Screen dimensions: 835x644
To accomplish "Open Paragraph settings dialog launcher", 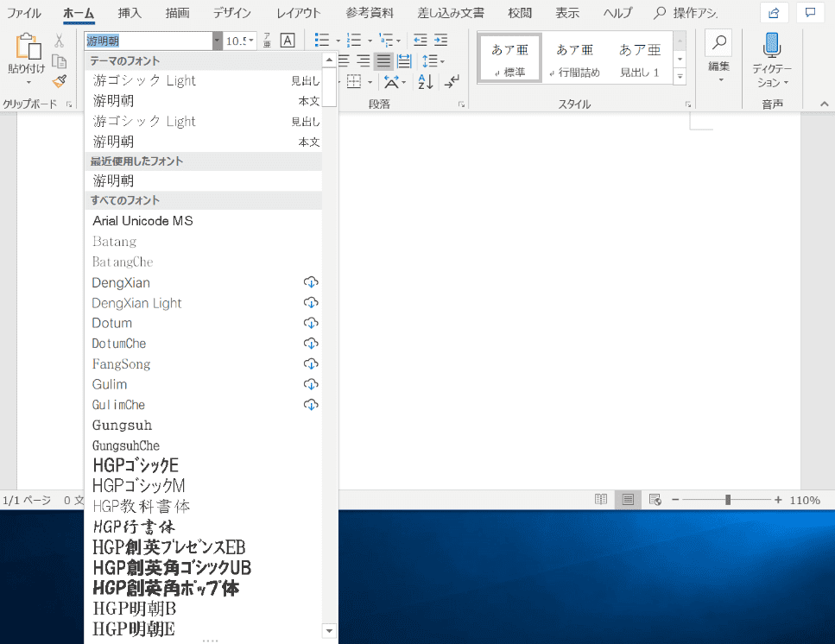I will [461, 104].
